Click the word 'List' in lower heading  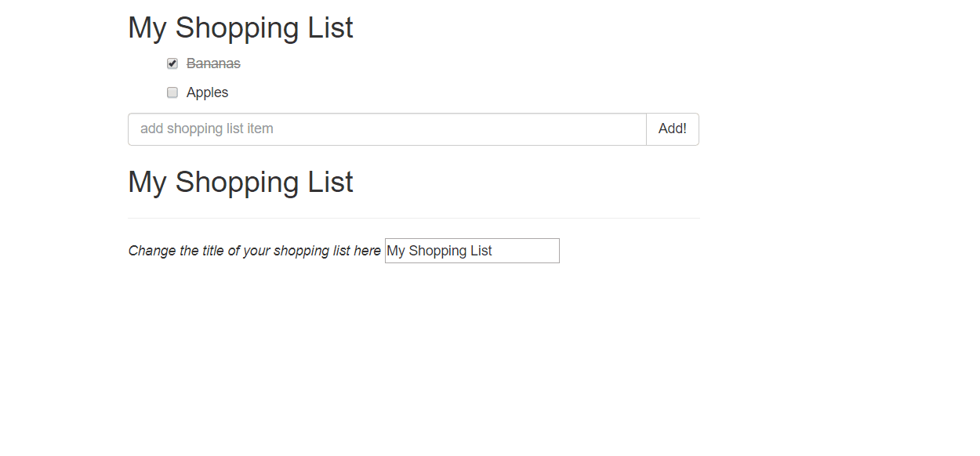click(x=330, y=183)
